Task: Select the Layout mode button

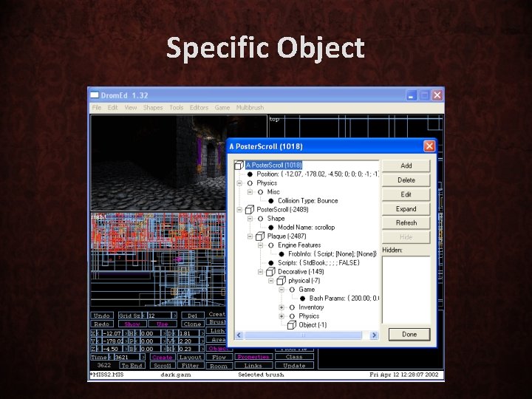Action: point(191,357)
